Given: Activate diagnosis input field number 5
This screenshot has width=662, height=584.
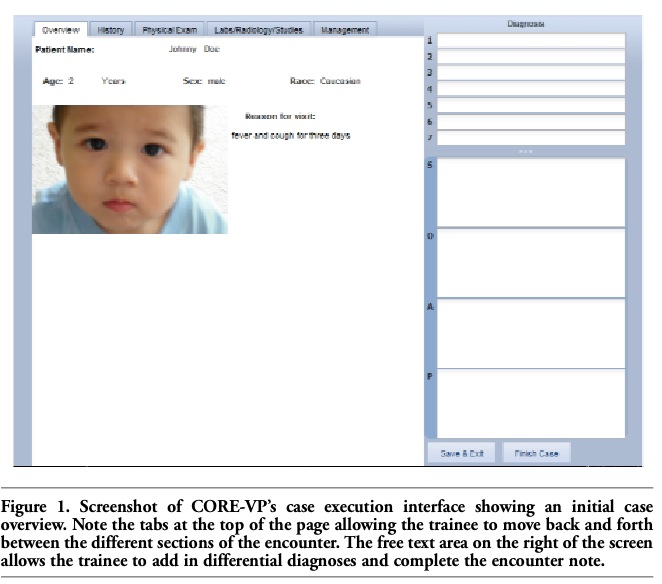Looking at the screenshot, I should tap(531, 105).
